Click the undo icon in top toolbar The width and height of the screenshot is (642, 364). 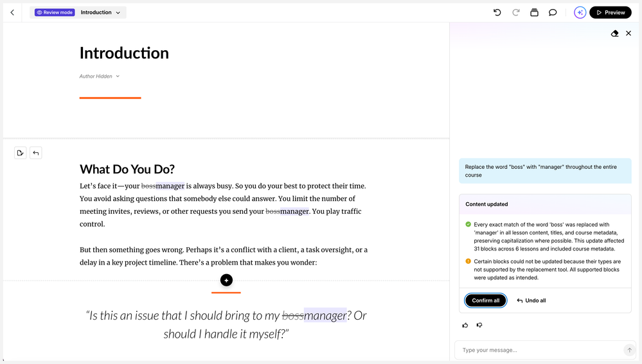pyautogui.click(x=497, y=12)
